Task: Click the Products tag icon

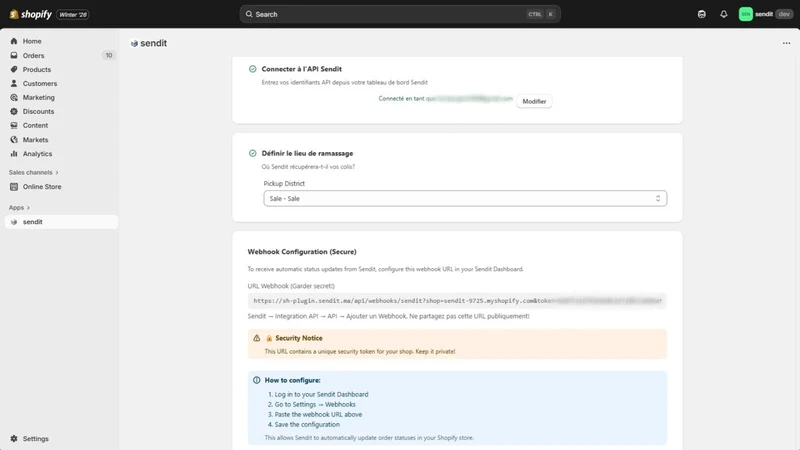Action: pyautogui.click(x=14, y=69)
